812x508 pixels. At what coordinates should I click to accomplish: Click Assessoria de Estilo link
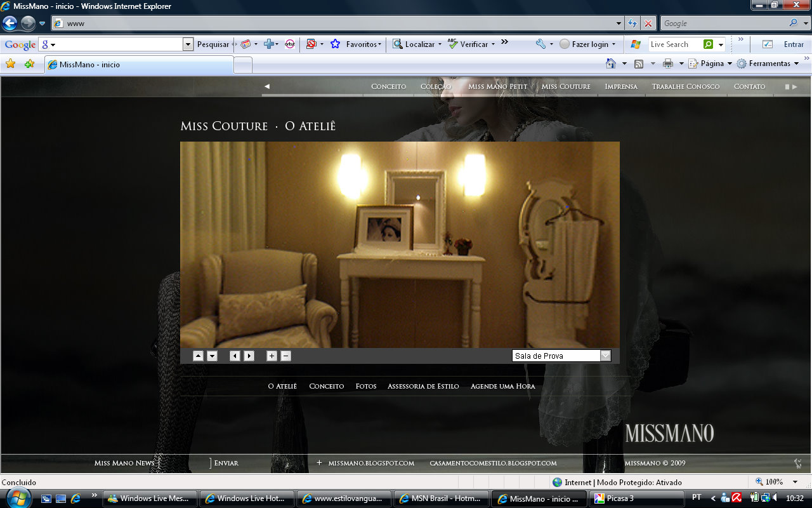coord(423,386)
